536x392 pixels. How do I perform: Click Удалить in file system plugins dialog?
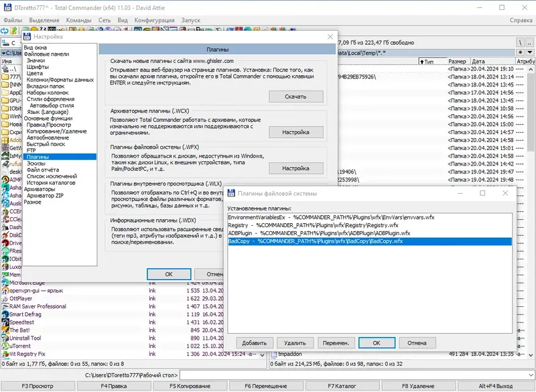[295, 343]
